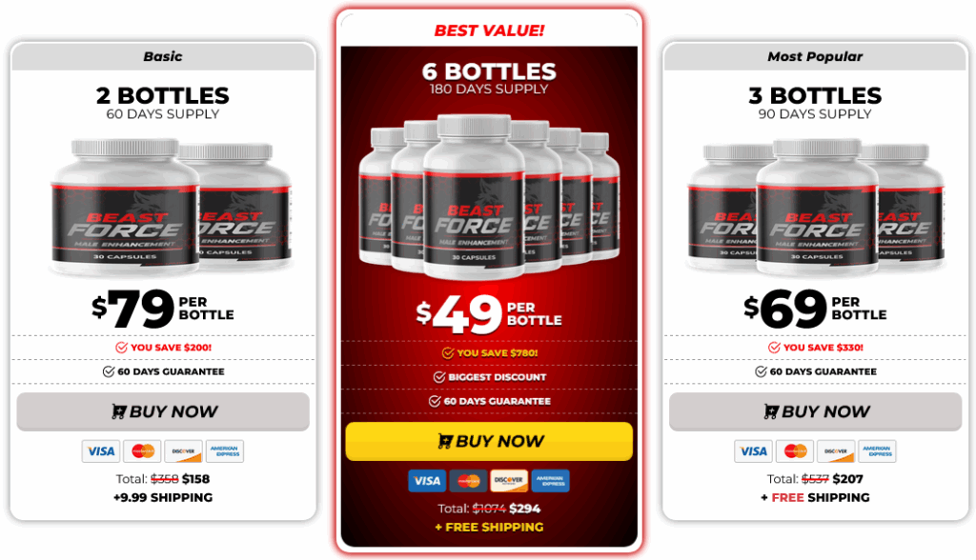Click the 2 bottles product image
976x560 pixels.
(x=171, y=208)
